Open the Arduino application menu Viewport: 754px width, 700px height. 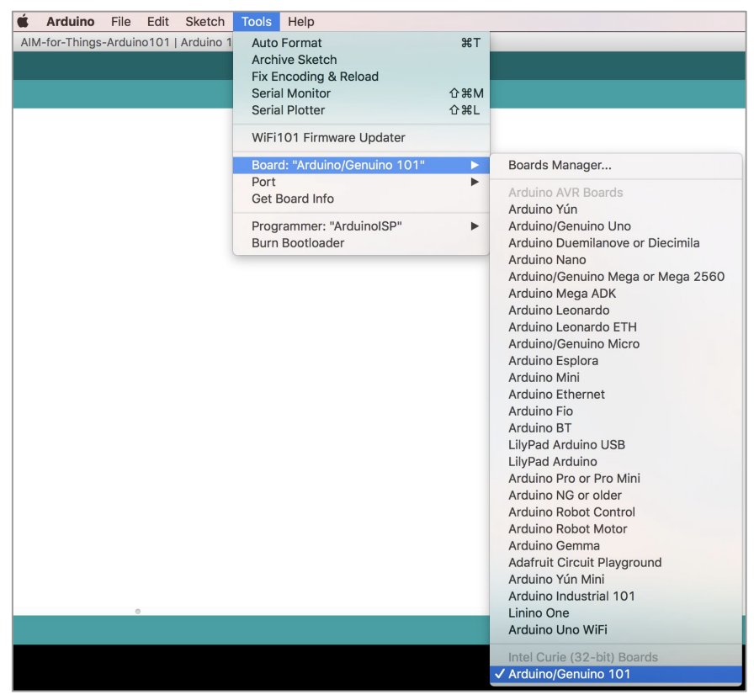[70, 22]
